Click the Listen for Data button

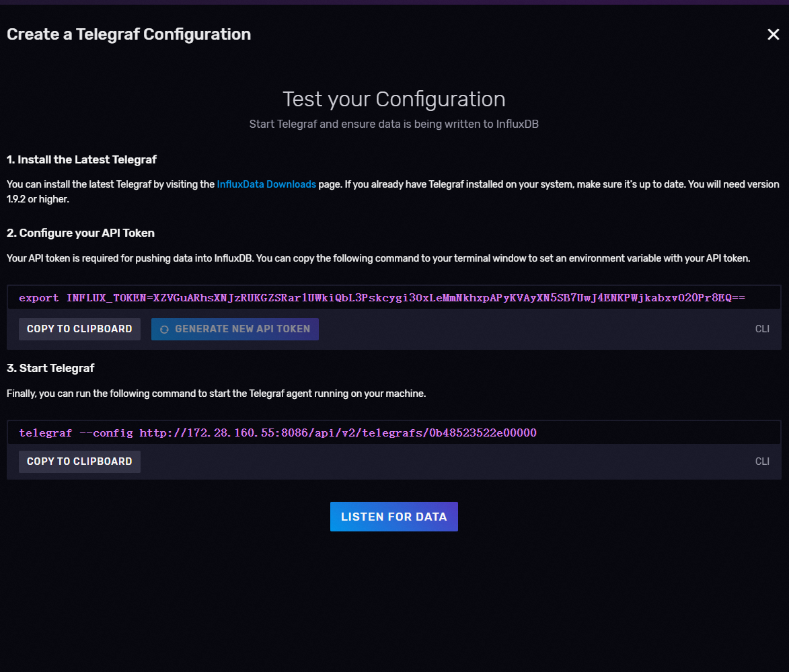pos(394,517)
